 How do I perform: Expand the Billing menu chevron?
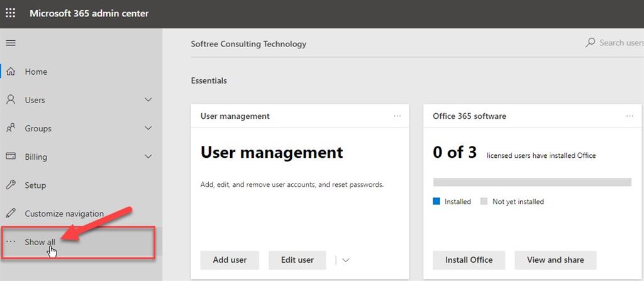[x=148, y=157]
